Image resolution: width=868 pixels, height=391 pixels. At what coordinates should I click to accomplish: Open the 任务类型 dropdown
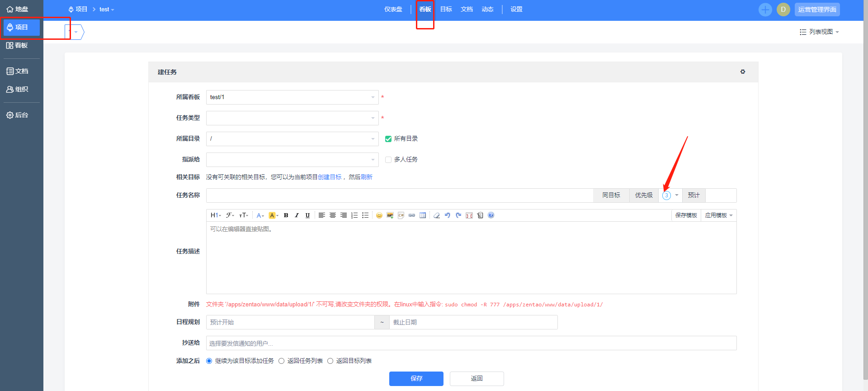pyautogui.click(x=292, y=118)
